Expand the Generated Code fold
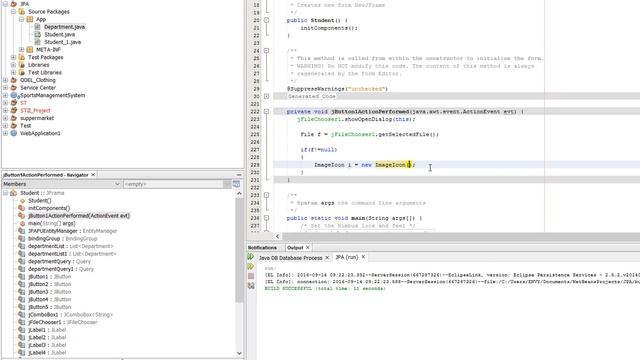This screenshot has height=360, width=640. (267, 96)
